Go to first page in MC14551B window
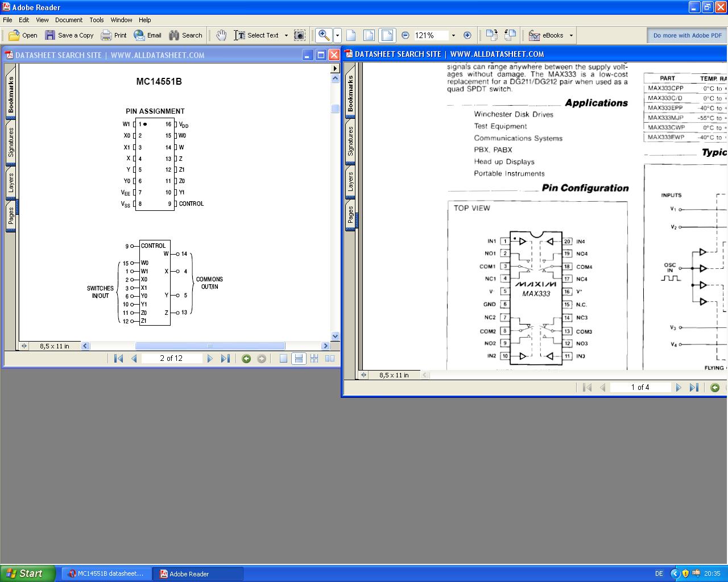Image resolution: width=728 pixels, height=582 pixels. [118, 359]
